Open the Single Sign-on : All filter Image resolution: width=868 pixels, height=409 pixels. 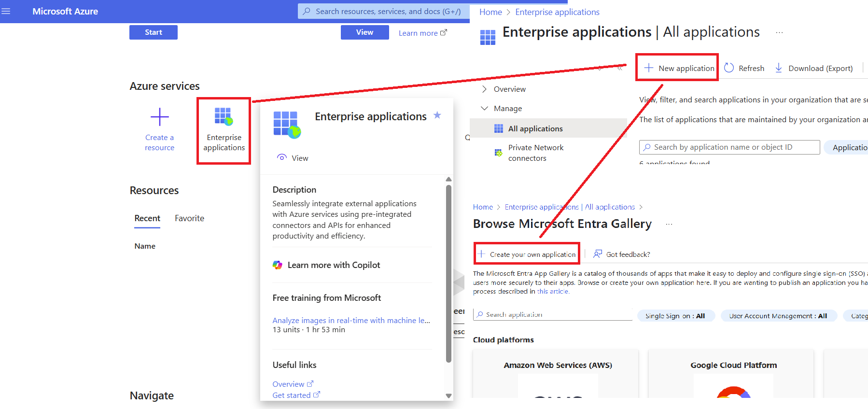[675, 316]
